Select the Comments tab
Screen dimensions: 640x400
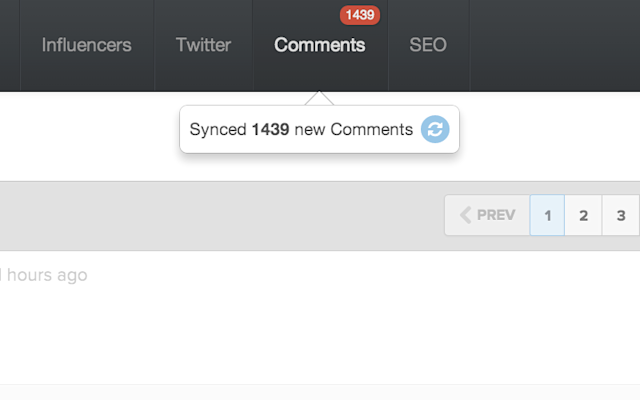320,45
